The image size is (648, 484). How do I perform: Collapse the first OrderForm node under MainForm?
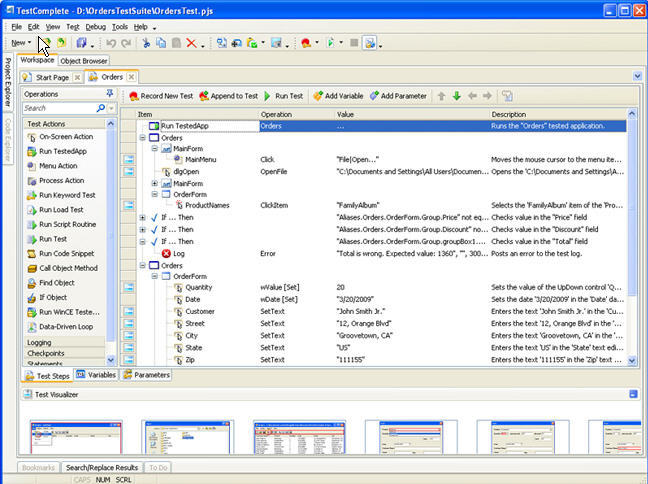tap(155, 194)
